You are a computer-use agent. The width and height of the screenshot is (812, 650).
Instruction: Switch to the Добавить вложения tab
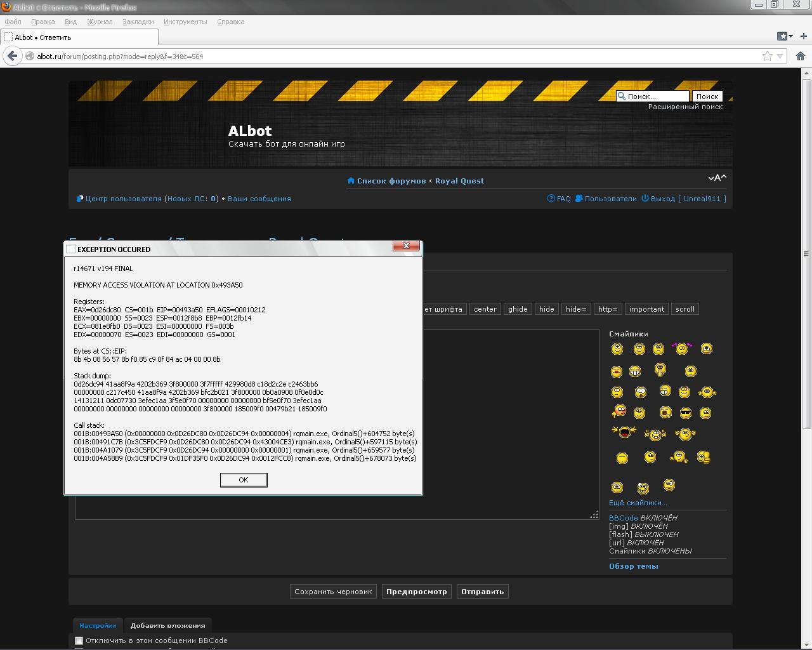tap(167, 625)
